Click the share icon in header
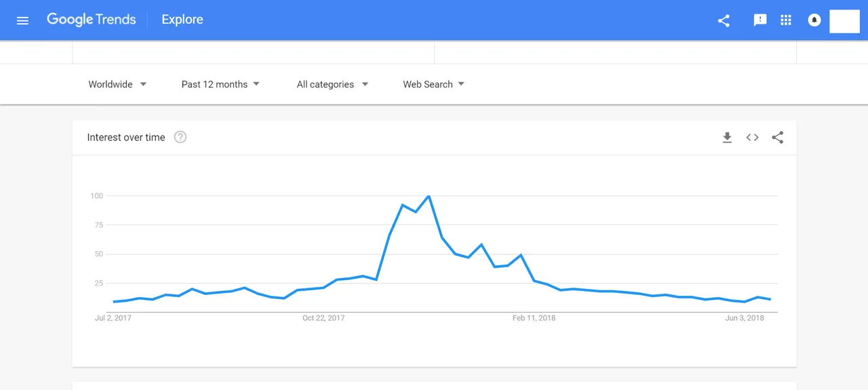868x390 pixels. (x=724, y=20)
